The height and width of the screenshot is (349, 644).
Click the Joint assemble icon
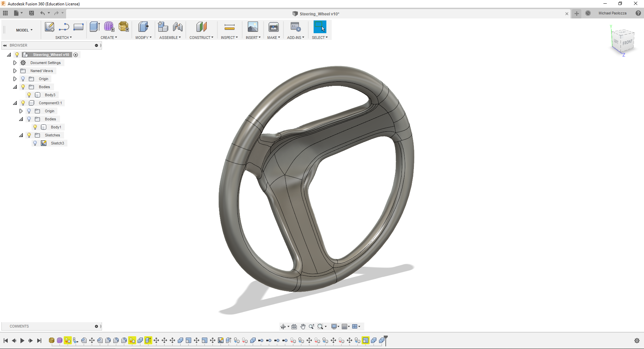click(x=178, y=27)
